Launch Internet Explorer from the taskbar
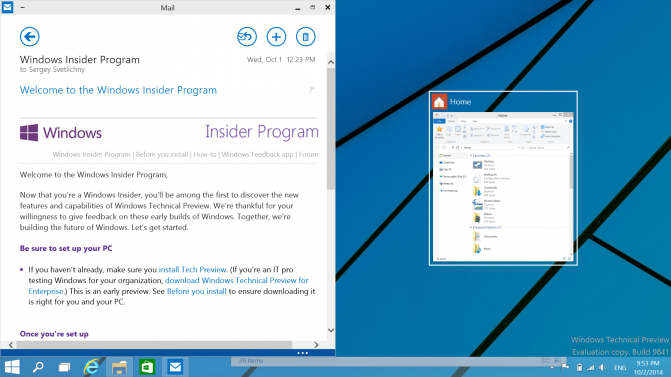671x377 pixels. click(91, 367)
